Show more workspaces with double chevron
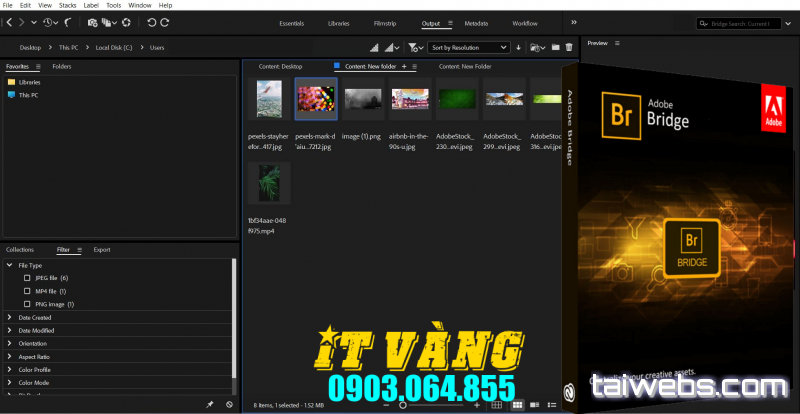Screen dimensions: 800x414 (x=574, y=22)
